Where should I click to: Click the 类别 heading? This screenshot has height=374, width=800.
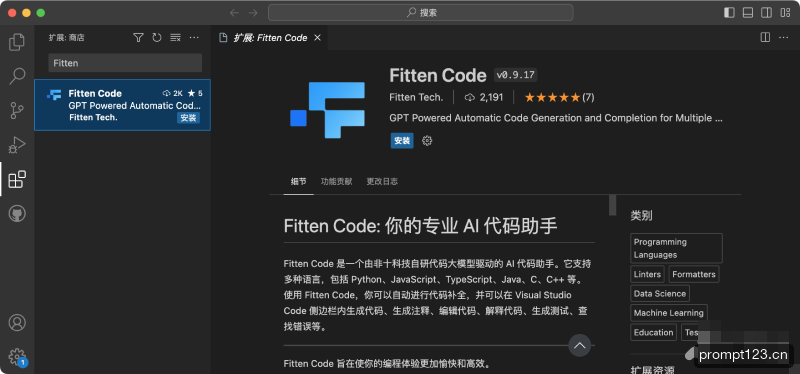coord(641,215)
